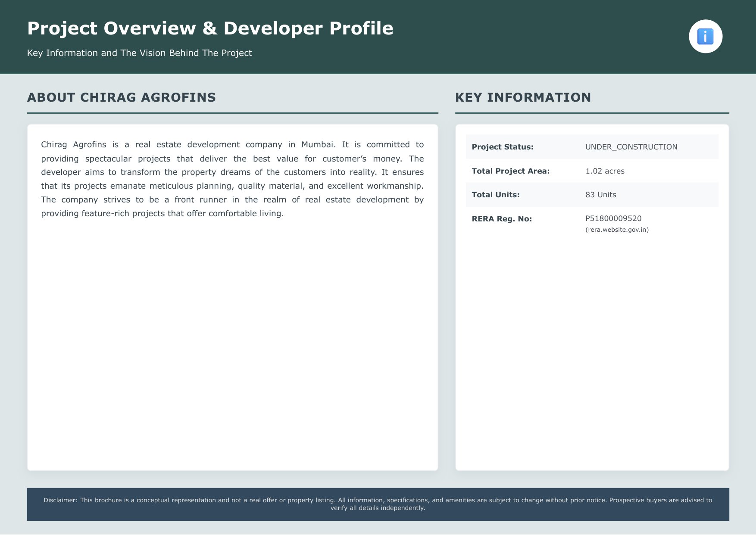The image size is (756, 535).
Task: Click the disclaimer footer text
Action: pyautogui.click(x=378, y=504)
